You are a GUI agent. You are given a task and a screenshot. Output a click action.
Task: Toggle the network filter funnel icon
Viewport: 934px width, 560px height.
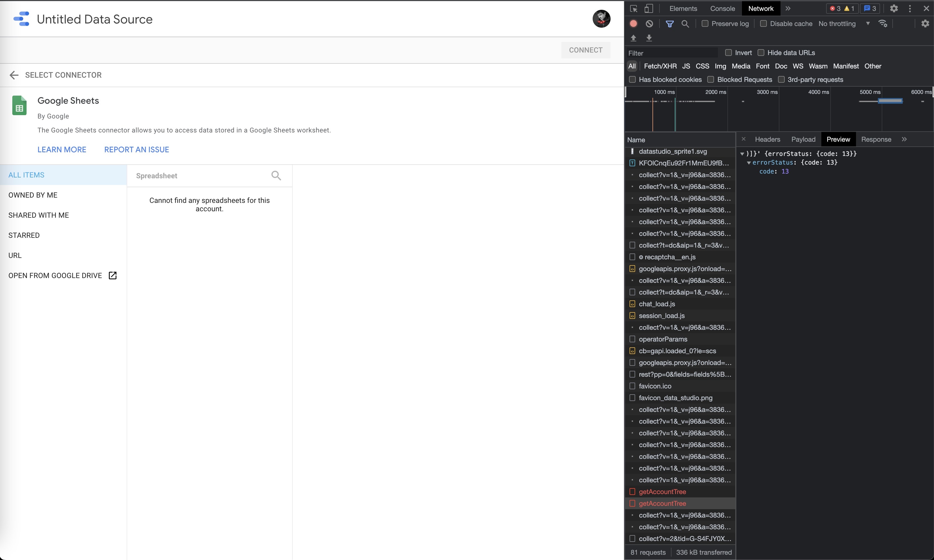(x=670, y=24)
